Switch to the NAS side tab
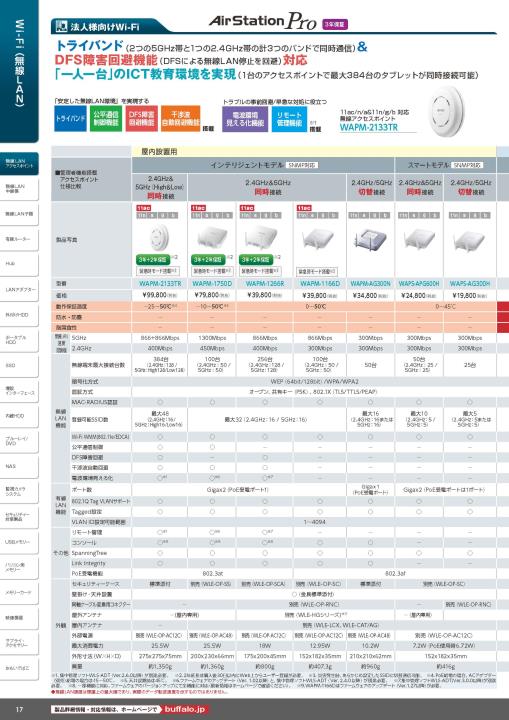The height and width of the screenshot is (720, 509). (19, 466)
